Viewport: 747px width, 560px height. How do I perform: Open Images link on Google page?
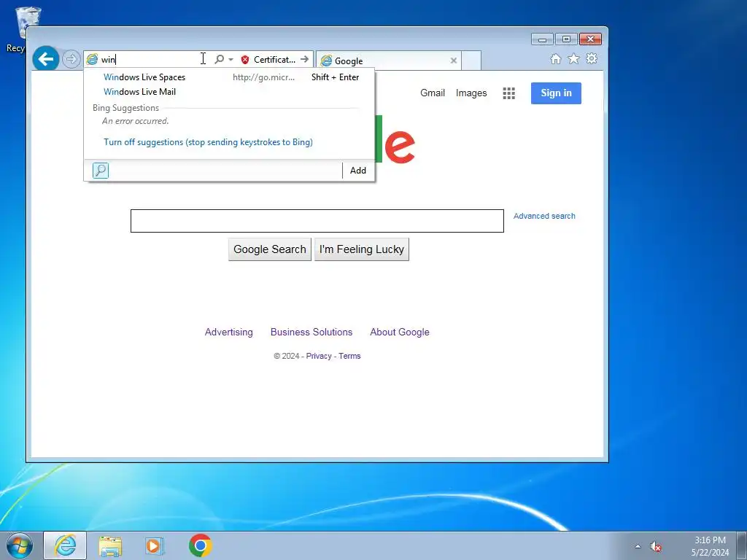[x=471, y=93]
